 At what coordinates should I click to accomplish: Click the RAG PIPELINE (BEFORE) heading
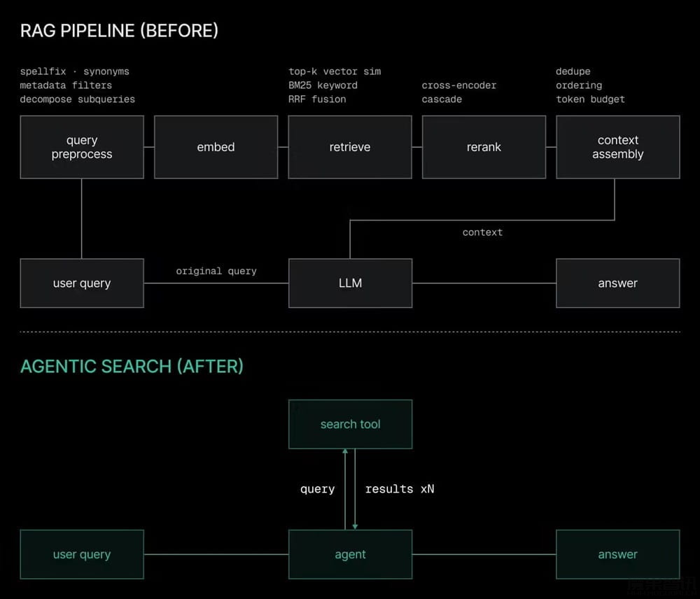(119, 31)
